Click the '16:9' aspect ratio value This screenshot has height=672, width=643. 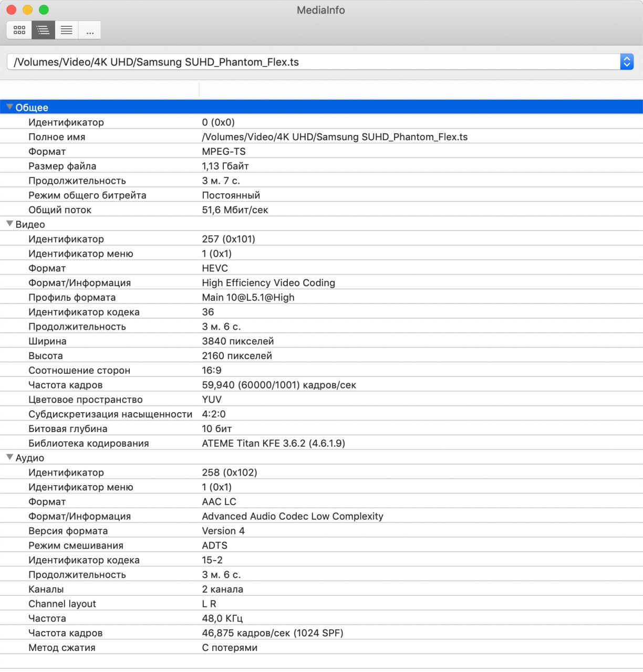pyautogui.click(x=212, y=370)
